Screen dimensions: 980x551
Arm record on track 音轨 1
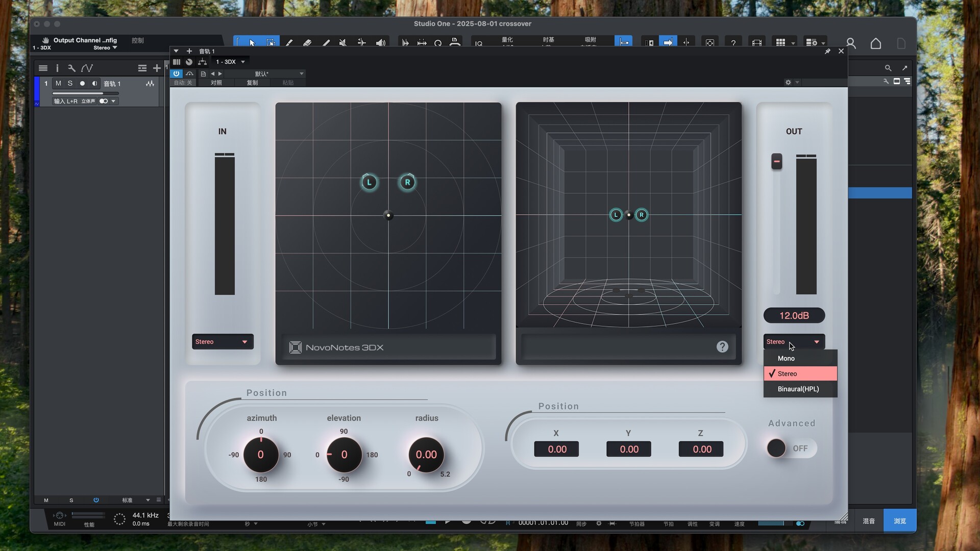(82, 83)
